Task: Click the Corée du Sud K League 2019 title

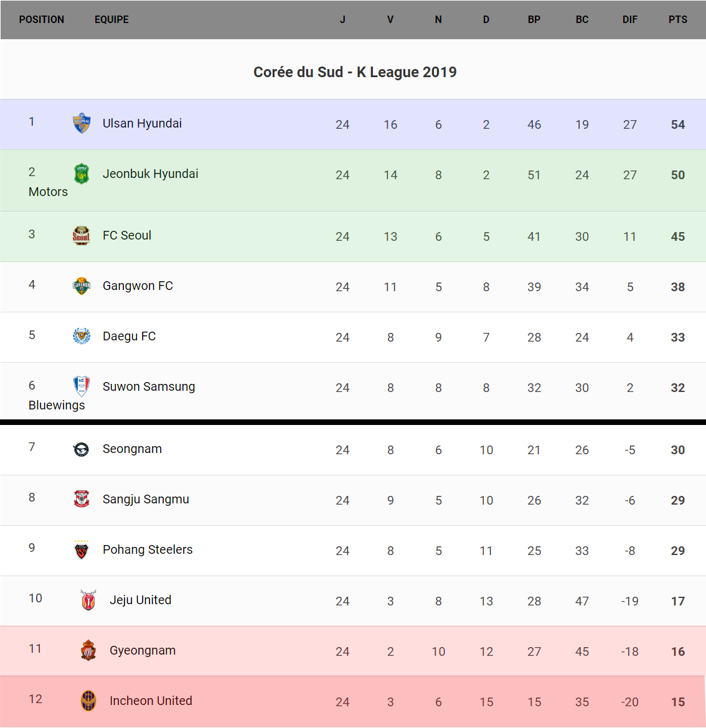Action: pos(355,72)
